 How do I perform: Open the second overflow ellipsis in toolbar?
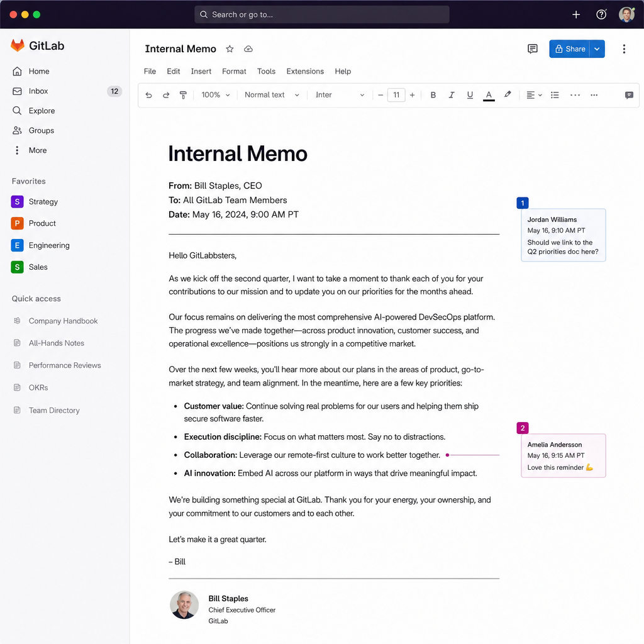pos(594,95)
